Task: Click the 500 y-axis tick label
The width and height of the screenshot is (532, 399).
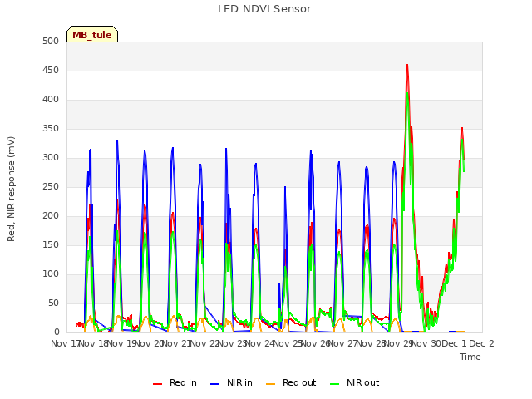Action: (x=51, y=41)
